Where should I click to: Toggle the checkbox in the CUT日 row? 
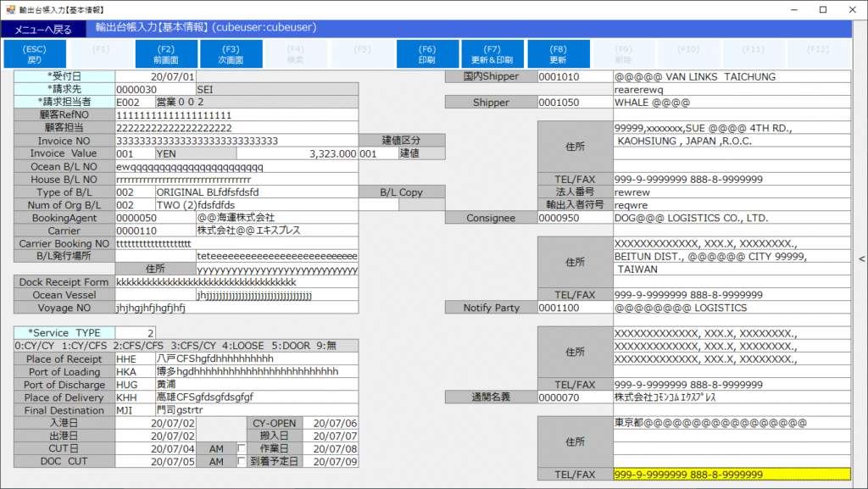point(242,448)
